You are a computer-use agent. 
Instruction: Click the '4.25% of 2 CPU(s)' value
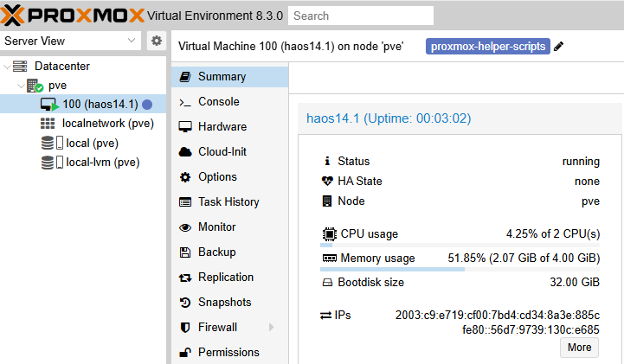(x=553, y=233)
